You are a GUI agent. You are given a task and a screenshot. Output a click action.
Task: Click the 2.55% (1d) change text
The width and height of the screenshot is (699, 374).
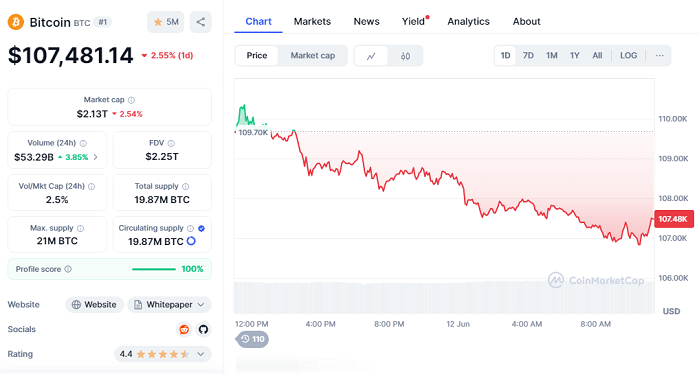coord(167,56)
